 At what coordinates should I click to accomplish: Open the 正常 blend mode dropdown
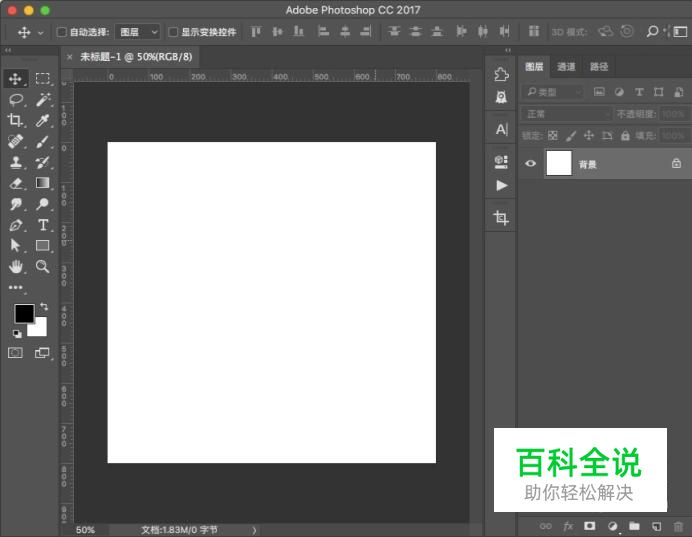[565, 114]
